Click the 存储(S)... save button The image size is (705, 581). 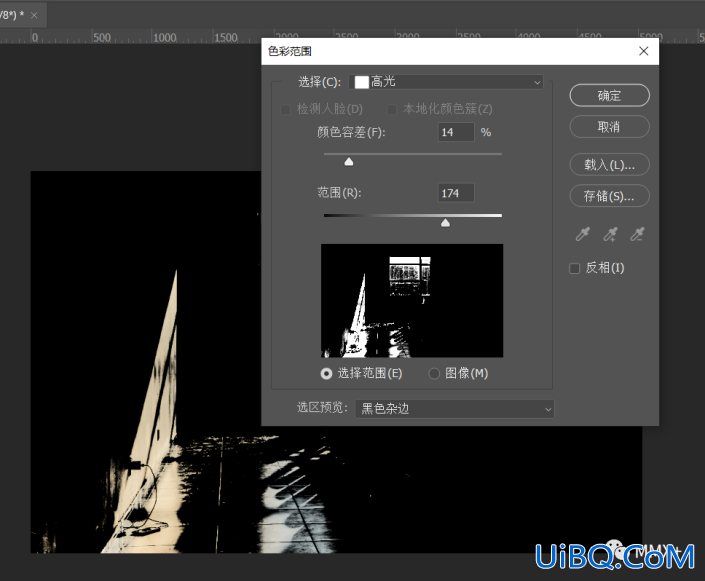[x=609, y=196]
